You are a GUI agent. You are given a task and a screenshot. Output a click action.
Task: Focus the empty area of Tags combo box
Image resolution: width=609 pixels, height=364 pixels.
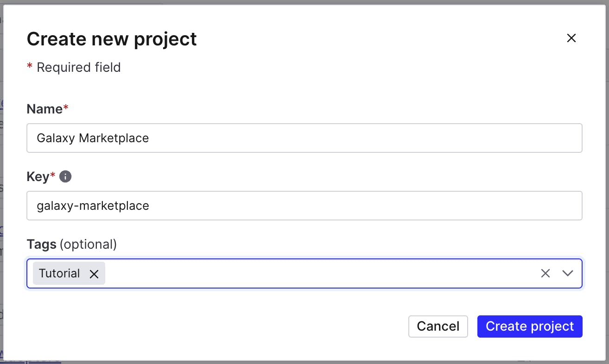[320, 274]
